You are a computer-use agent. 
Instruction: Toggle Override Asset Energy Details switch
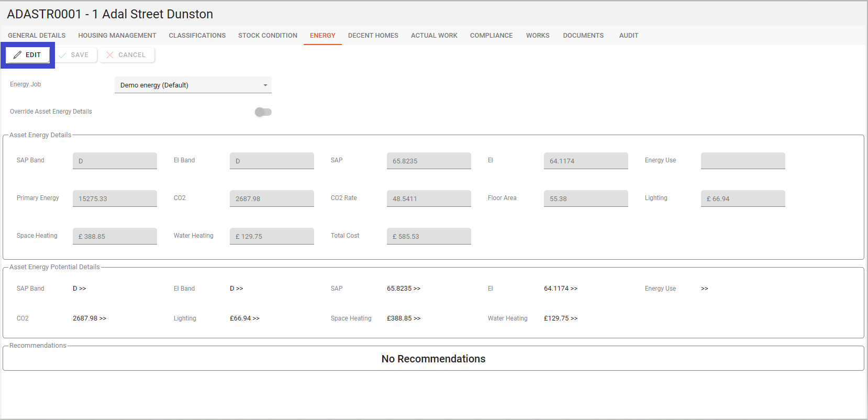[x=263, y=112]
